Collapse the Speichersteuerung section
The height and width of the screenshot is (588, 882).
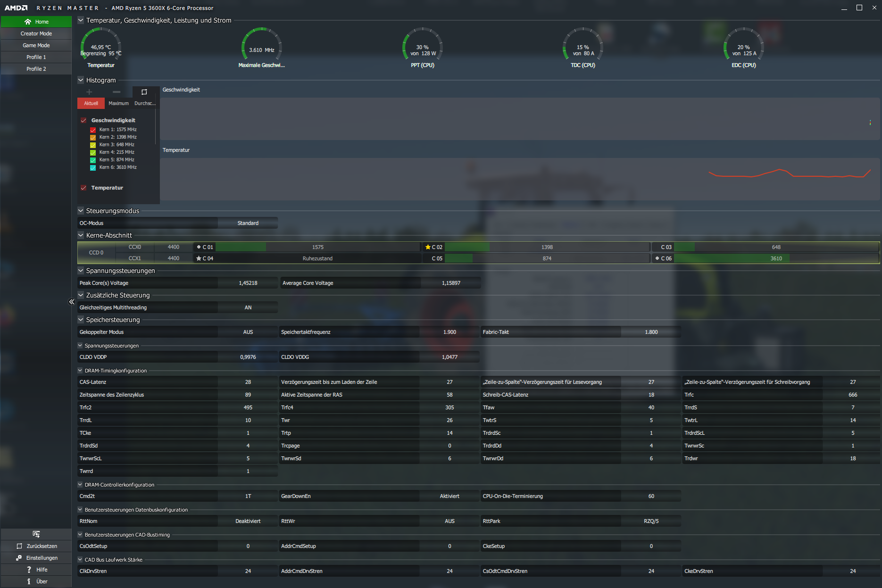click(81, 320)
